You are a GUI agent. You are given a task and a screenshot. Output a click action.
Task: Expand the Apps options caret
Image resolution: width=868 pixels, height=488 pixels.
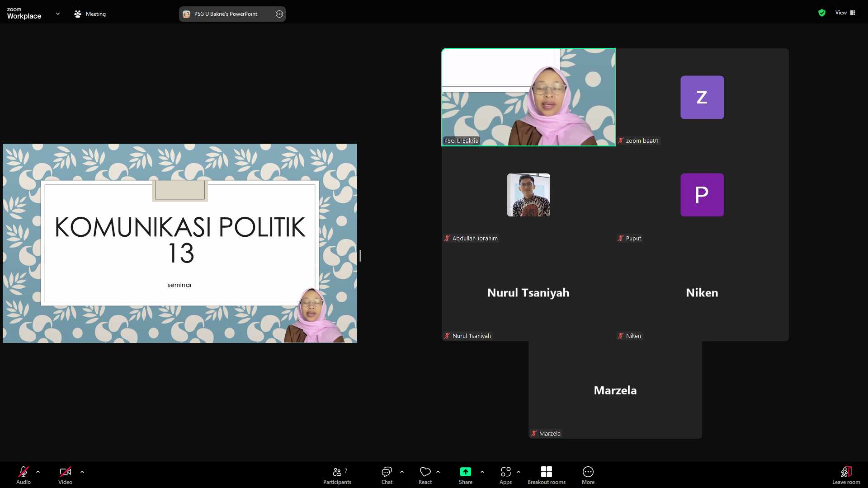click(x=519, y=472)
